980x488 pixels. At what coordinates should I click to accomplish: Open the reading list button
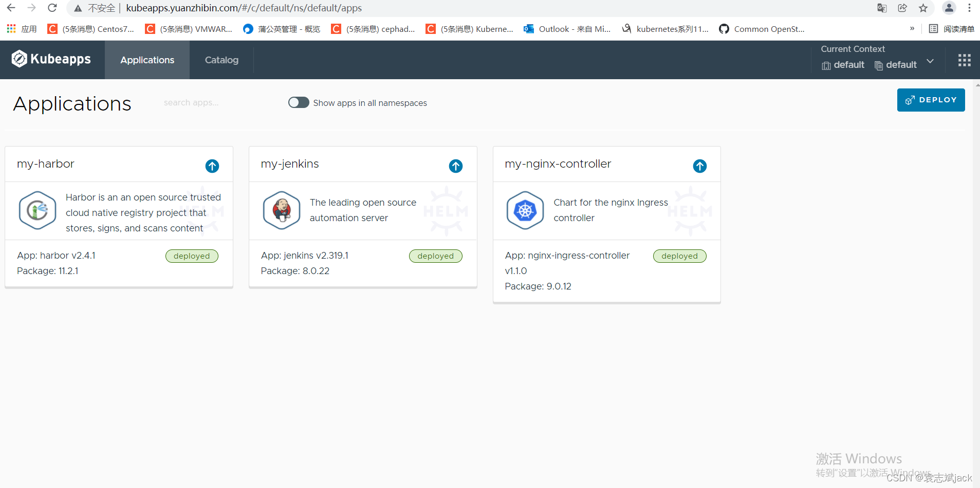pos(952,29)
